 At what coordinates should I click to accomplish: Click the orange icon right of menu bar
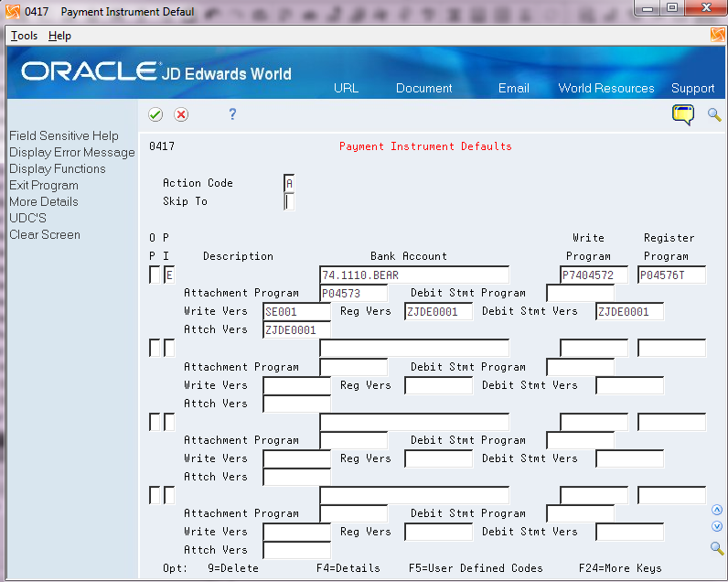coord(717,36)
